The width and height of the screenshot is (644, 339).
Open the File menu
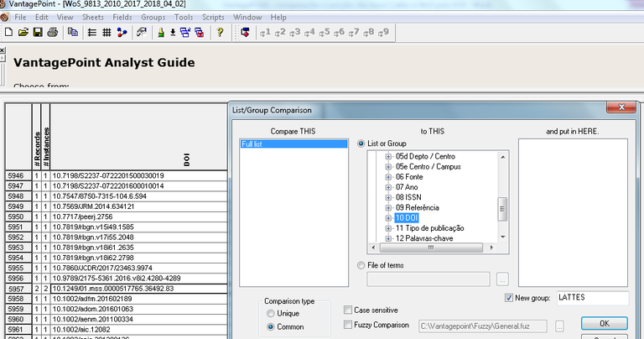(x=20, y=18)
